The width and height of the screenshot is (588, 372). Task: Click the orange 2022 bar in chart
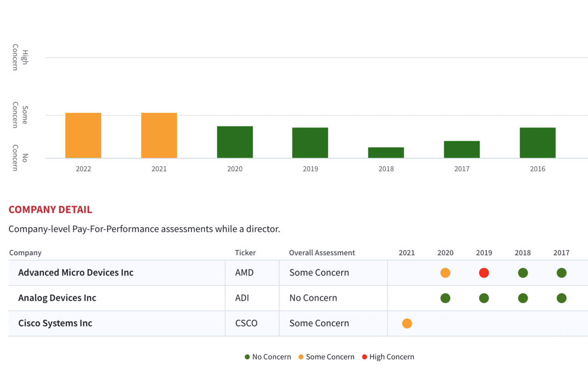(x=83, y=136)
